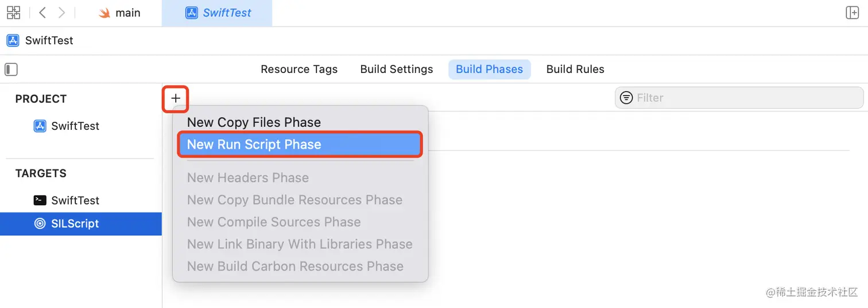Switch to the SwiftTest editor tab
The height and width of the screenshot is (308, 868).
[x=217, y=13]
